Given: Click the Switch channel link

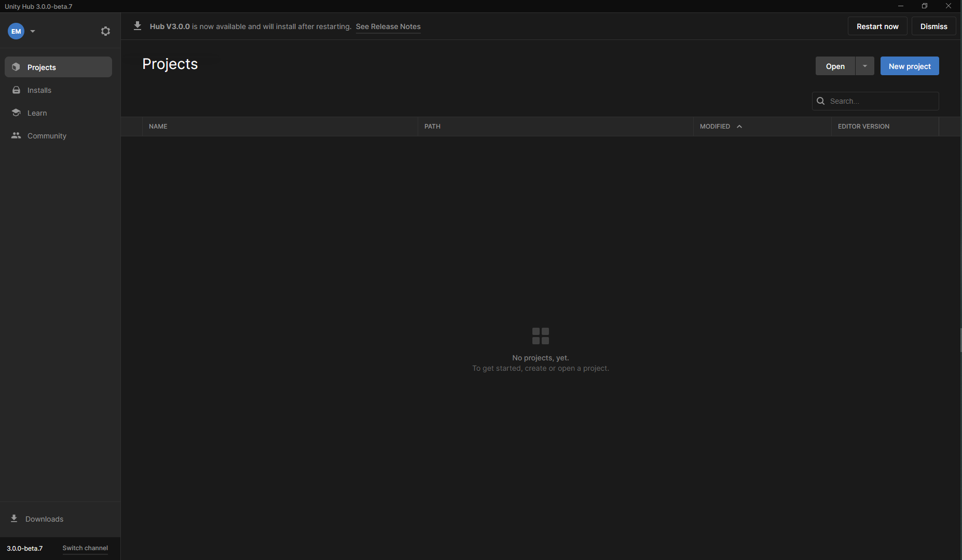Looking at the screenshot, I should click(x=85, y=548).
